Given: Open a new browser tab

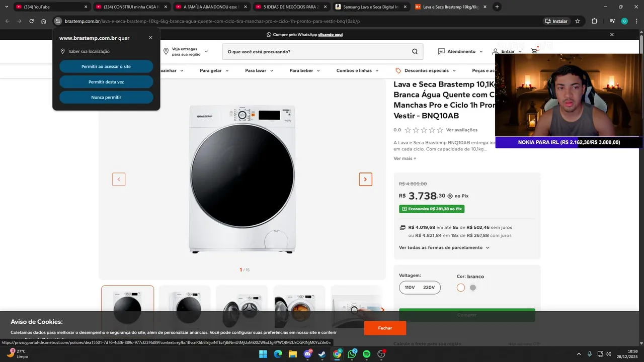Looking at the screenshot, I should (x=497, y=7).
